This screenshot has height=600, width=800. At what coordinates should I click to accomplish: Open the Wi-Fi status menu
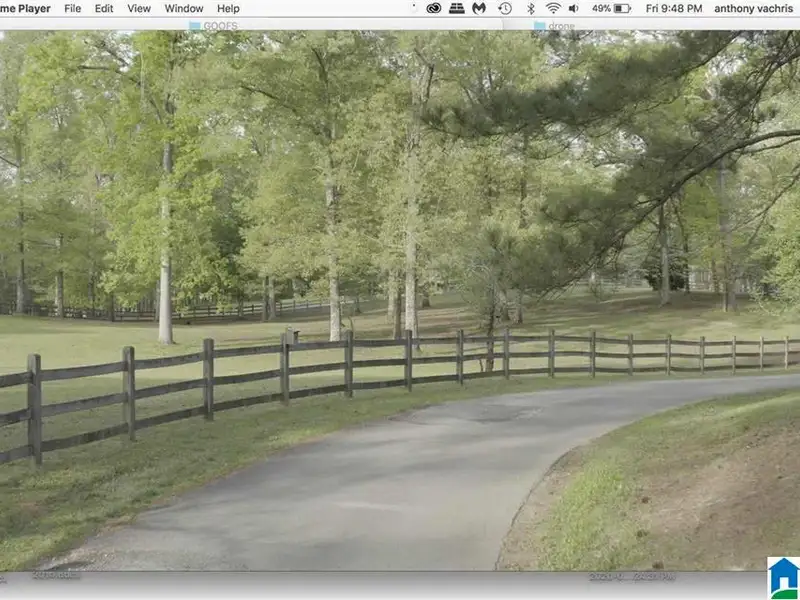pos(552,8)
